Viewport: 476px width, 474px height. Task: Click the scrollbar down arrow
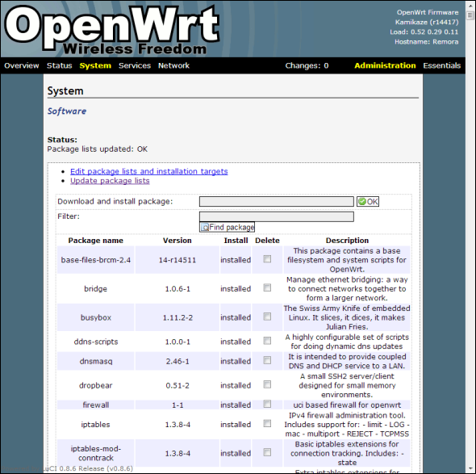(470, 469)
